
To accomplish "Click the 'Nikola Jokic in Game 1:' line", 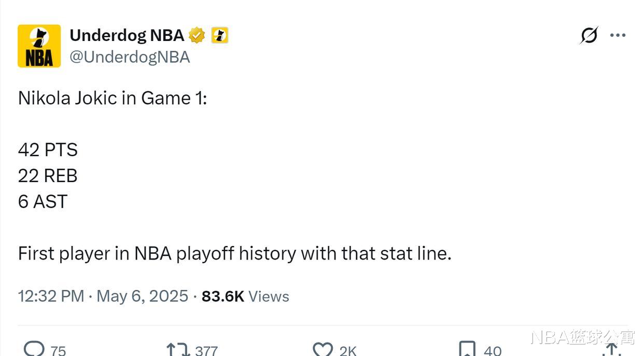I will (113, 98).
